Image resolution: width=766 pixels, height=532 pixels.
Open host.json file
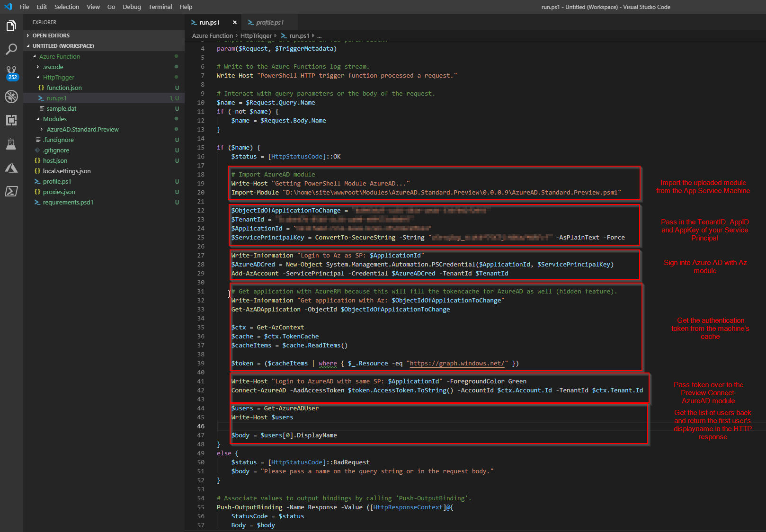(x=104, y=160)
